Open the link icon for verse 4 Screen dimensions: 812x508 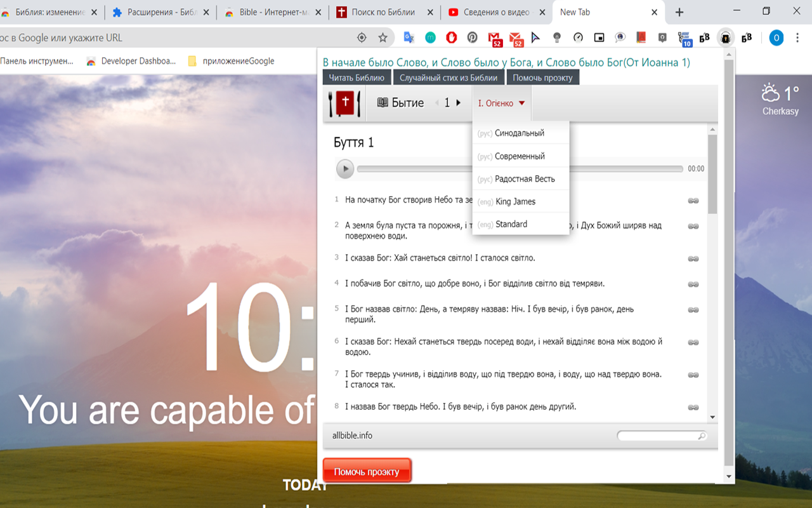click(x=693, y=284)
